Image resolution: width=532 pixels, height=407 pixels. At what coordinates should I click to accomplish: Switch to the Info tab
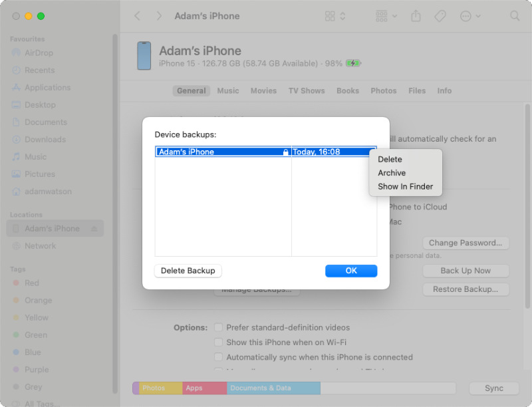click(x=444, y=90)
